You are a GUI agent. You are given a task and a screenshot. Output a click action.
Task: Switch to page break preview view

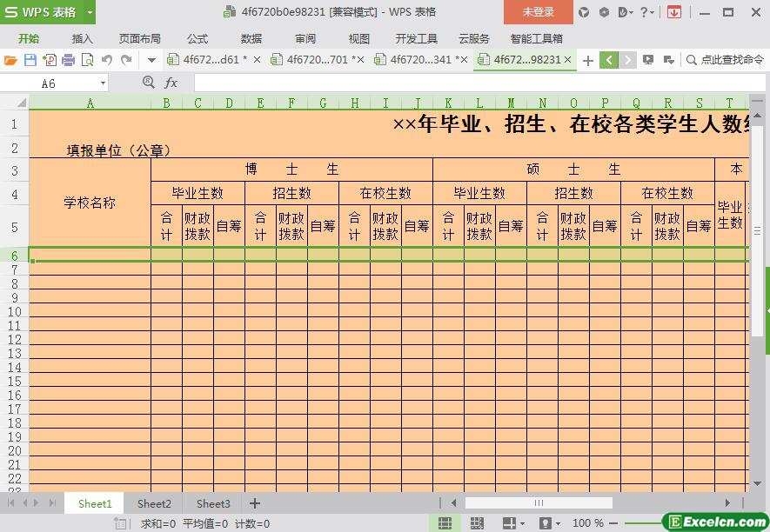[x=477, y=523]
